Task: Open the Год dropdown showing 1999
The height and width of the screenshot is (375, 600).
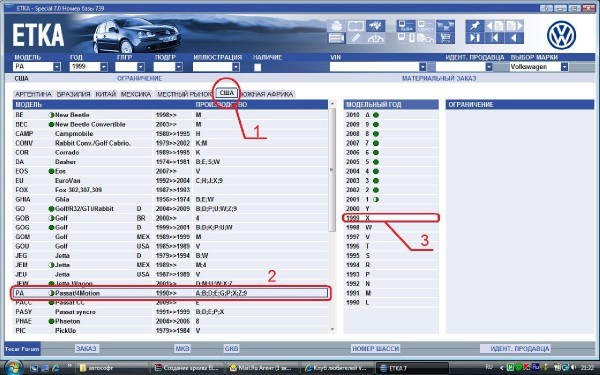Action: [x=104, y=67]
